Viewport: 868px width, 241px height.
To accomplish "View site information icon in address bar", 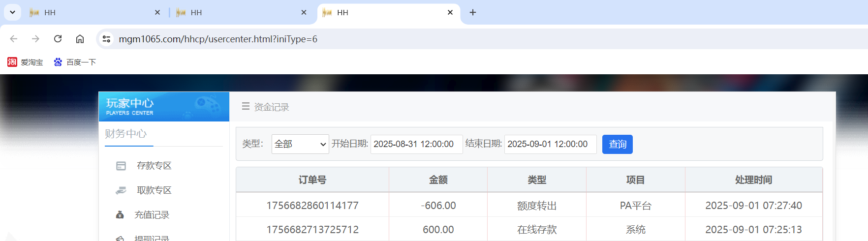I will (x=106, y=39).
